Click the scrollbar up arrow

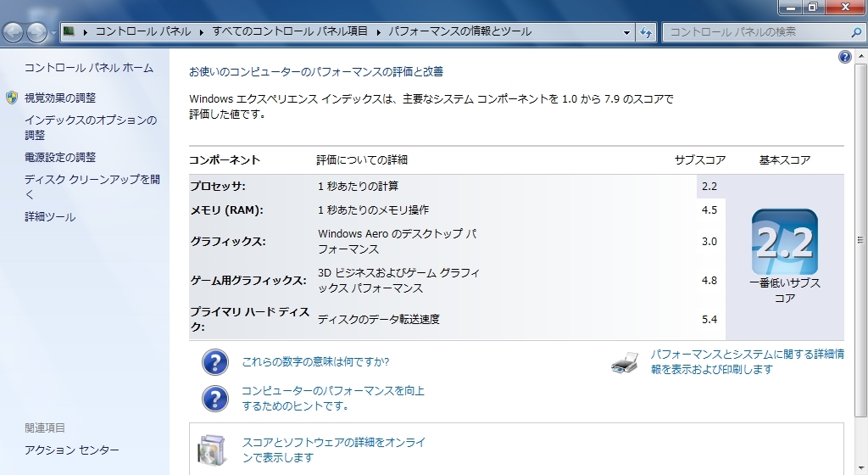click(x=860, y=57)
